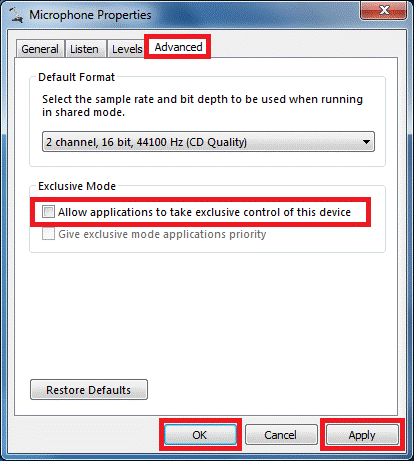Enable 'Allow applications to take exclusive control' checkbox

pos(48,212)
